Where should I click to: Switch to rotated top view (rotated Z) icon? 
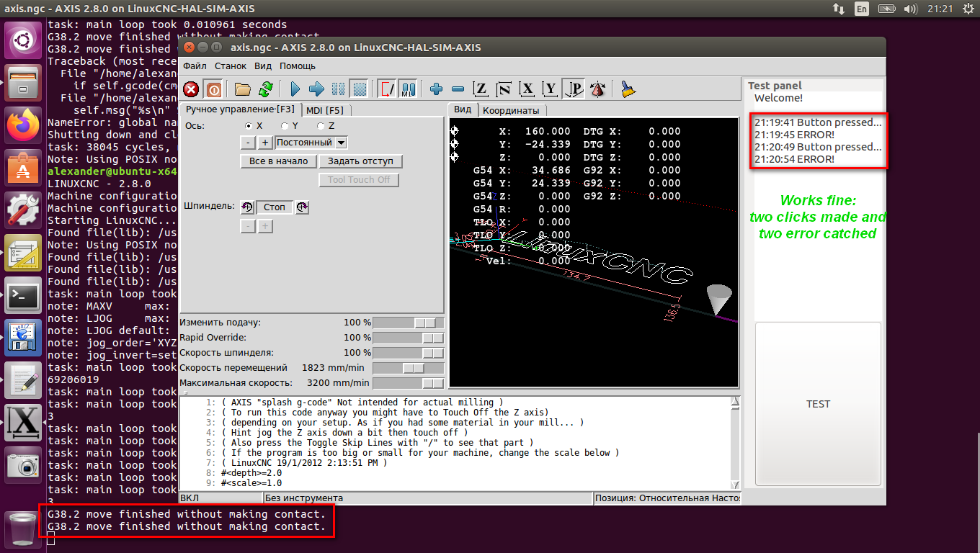[504, 89]
